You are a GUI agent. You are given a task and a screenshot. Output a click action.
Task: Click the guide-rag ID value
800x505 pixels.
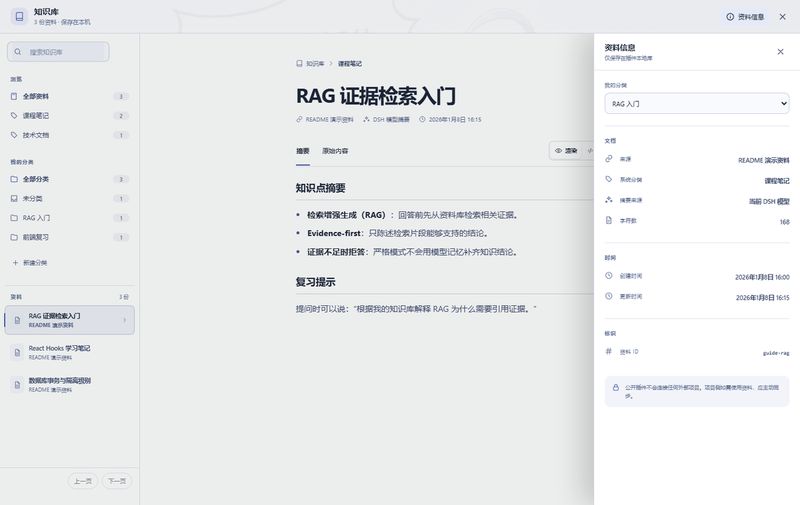(x=776, y=353)
